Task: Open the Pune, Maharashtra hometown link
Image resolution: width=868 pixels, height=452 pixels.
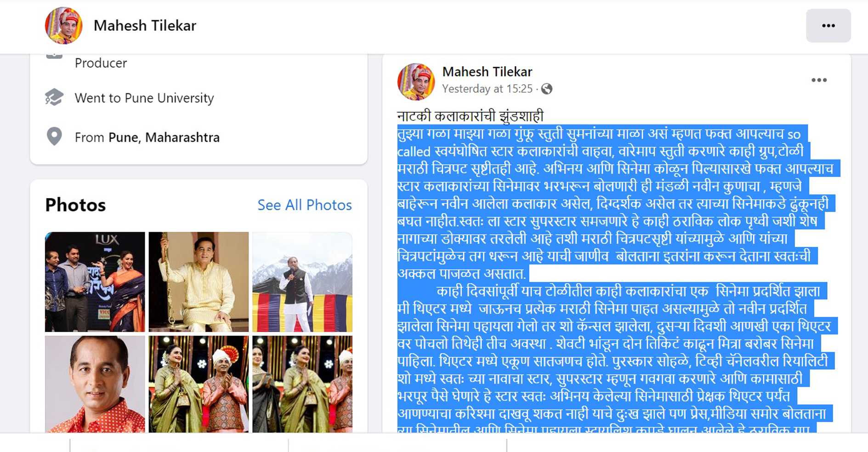Action: (x=164, y=137)
